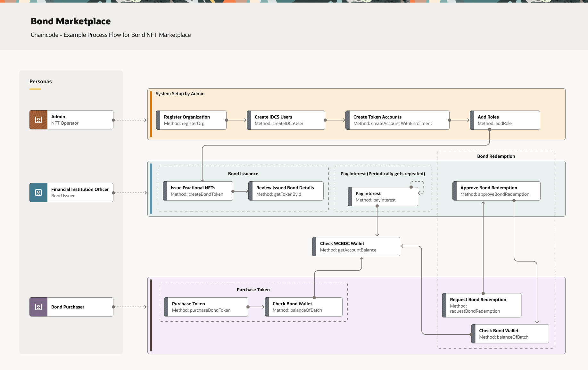This screenshot has height=370, width=588.
Task: Click the Method: createBondToken text
Action: (x=197, y=194)
